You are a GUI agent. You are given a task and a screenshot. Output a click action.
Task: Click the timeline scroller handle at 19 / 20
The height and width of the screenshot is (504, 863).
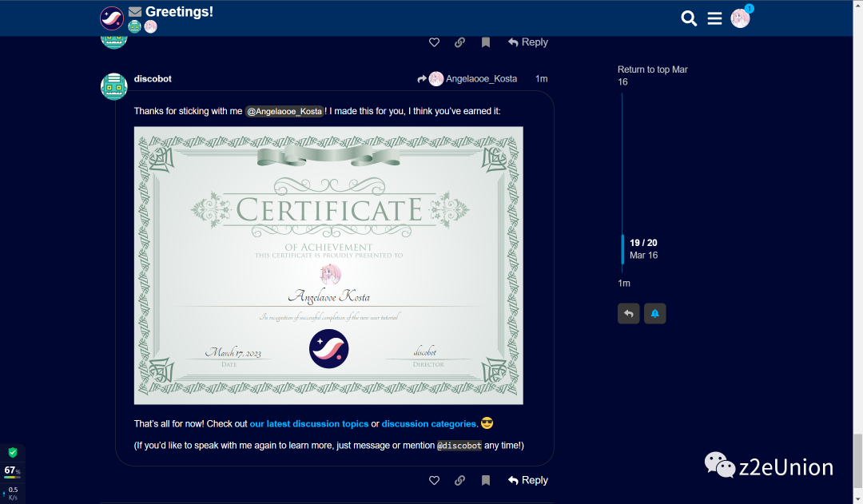click(623, 249)
